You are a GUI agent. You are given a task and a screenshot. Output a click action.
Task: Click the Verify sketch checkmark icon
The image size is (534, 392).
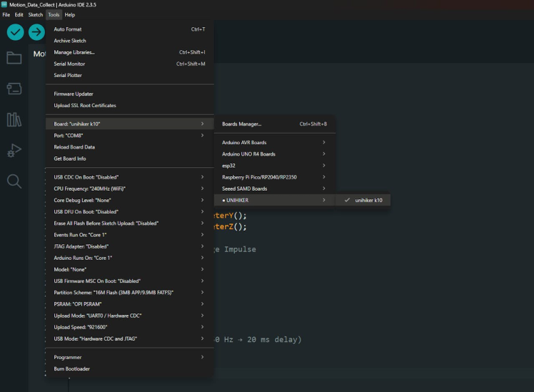tap(14, 32)
